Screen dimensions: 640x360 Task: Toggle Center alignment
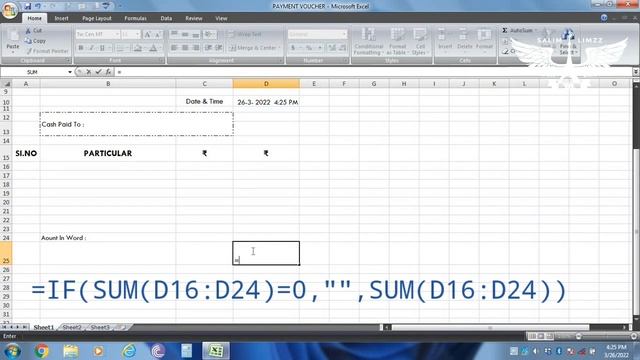pyautogui.click(x=185, y=48)
